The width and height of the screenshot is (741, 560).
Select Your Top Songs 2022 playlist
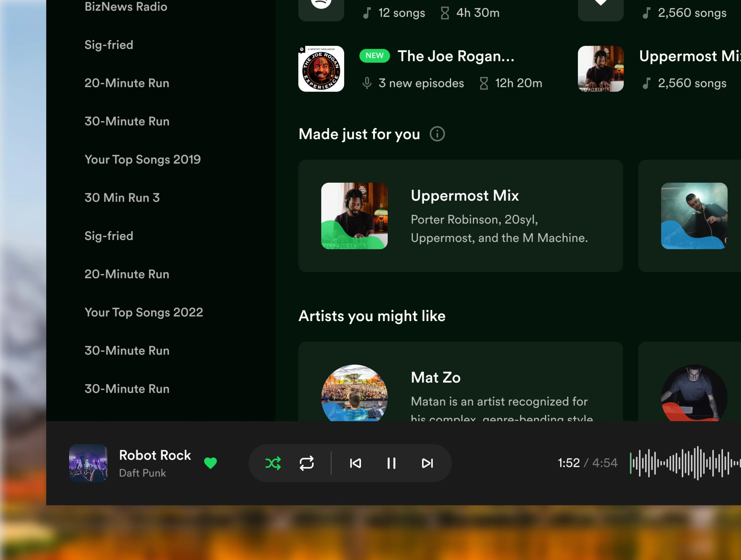coord(143,312)
